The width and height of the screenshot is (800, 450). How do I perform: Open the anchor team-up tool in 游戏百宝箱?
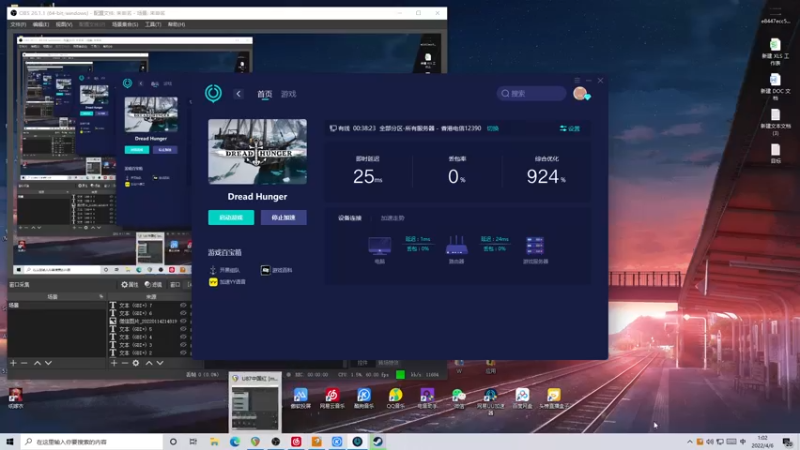pyautogui.click(x=224, y=270)
